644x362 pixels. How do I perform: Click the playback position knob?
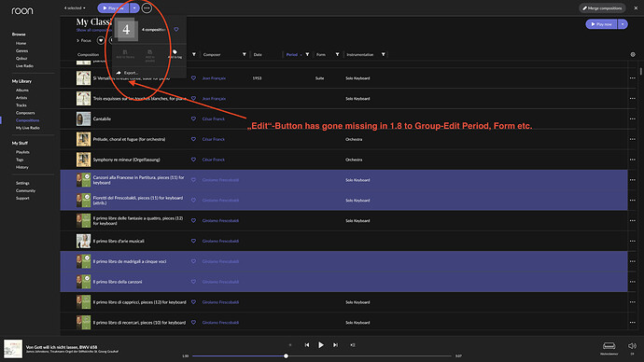pos(286,355)
